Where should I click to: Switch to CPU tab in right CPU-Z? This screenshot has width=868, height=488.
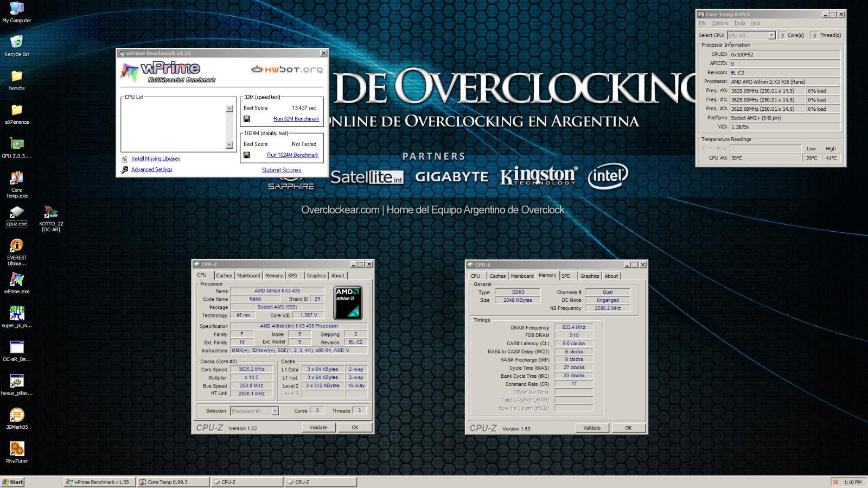tap(475, 276)
